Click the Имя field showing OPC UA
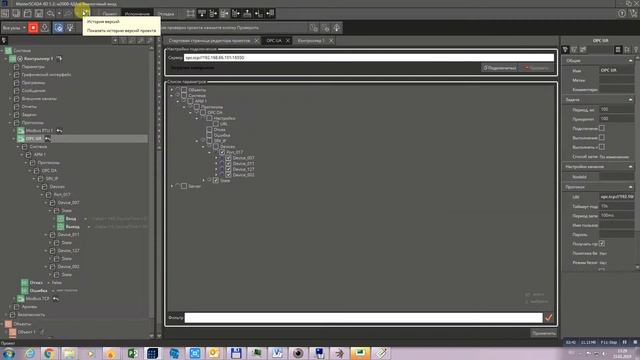 coord(616,70)
